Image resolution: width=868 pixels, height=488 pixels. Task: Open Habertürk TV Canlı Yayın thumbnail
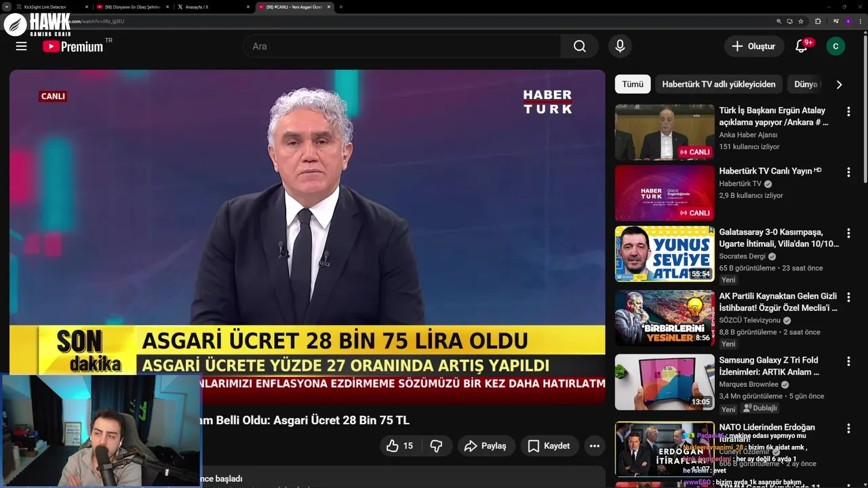(665, 193)
